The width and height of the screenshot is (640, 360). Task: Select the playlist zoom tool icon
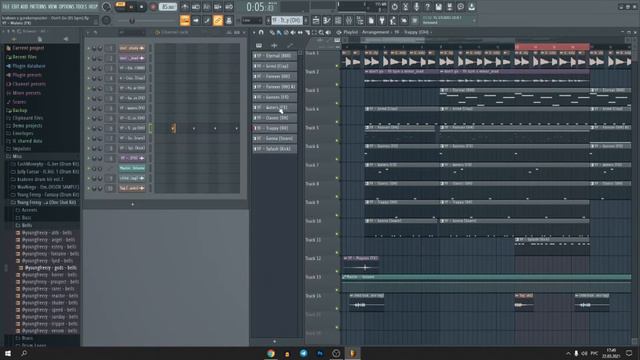(321, 32)
